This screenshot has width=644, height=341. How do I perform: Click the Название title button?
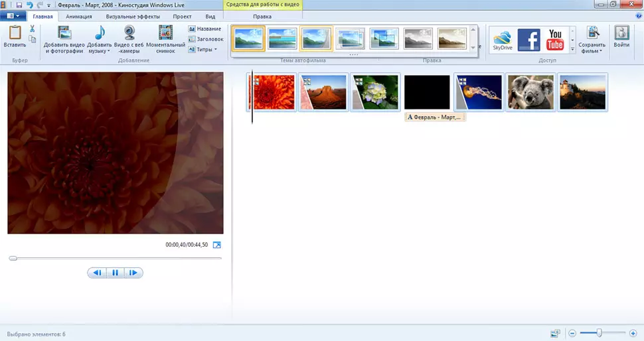click(x=204, y=29)
